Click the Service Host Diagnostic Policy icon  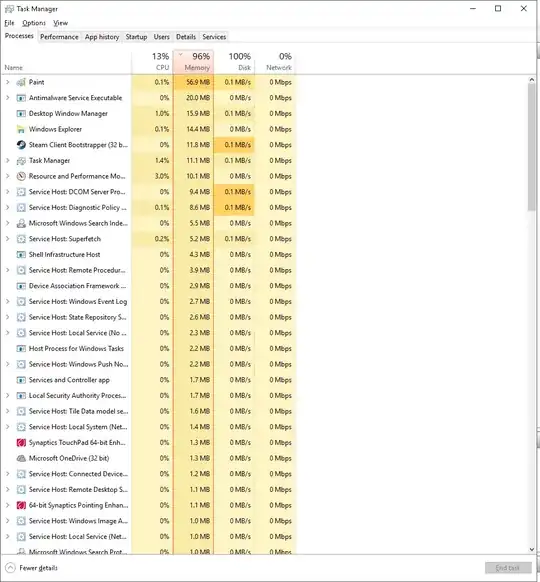21,207
